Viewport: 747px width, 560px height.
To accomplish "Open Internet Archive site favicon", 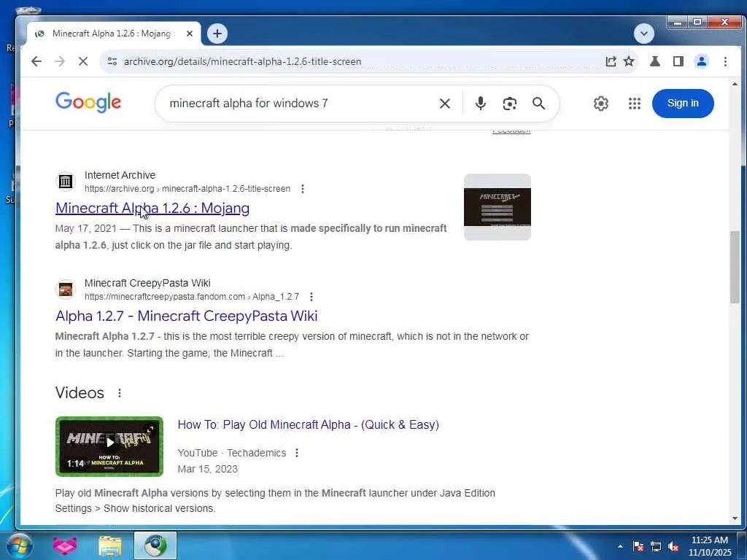I will tap(66, 182).
